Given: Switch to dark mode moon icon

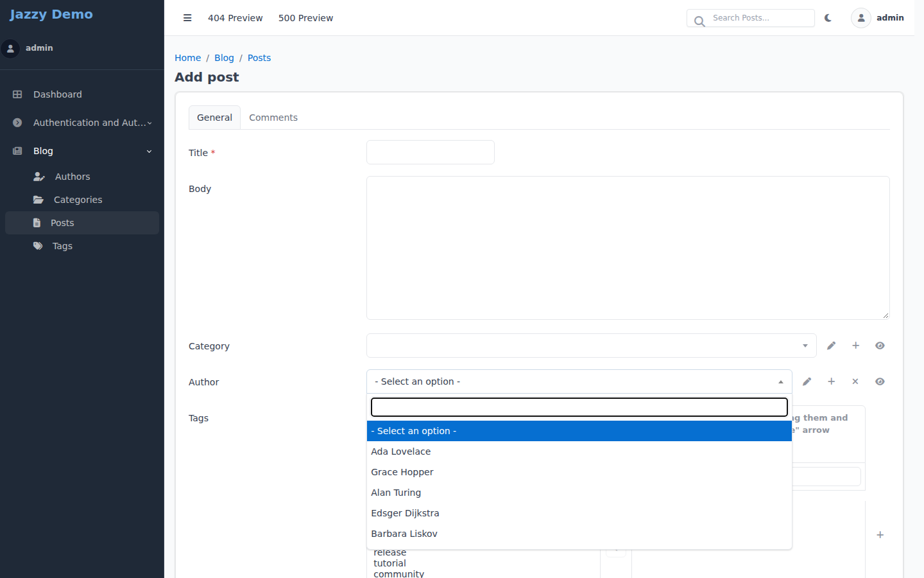Looking at the screenshot, I should click(828, 18).
